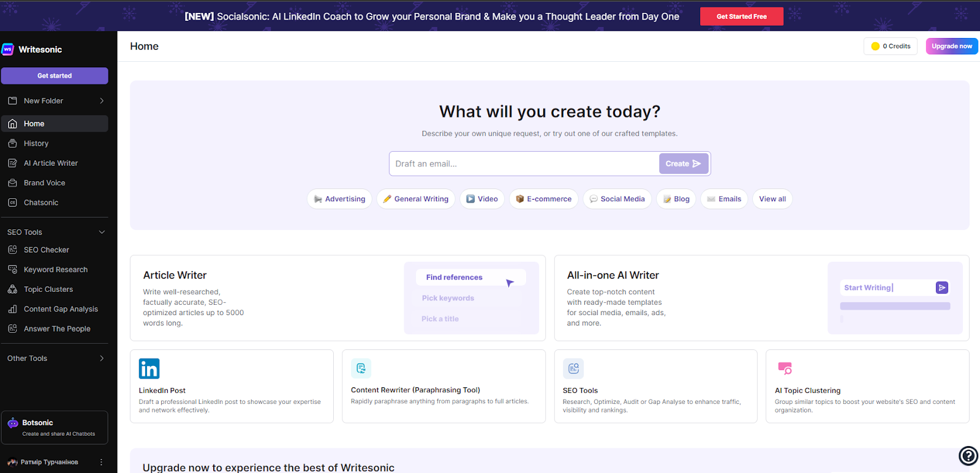Viewport: 980px width, 473px height.
Task: Click the Get Started Free banner button
Action: point(742,17)
